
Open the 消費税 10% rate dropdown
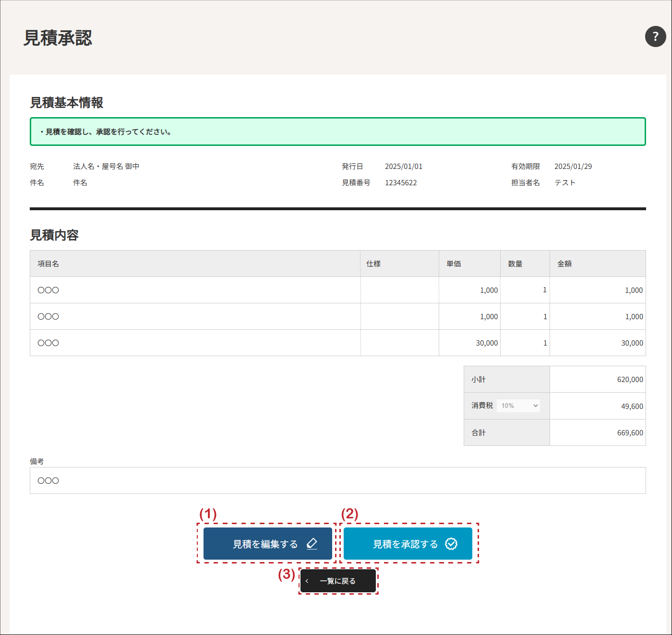[517, 406]
